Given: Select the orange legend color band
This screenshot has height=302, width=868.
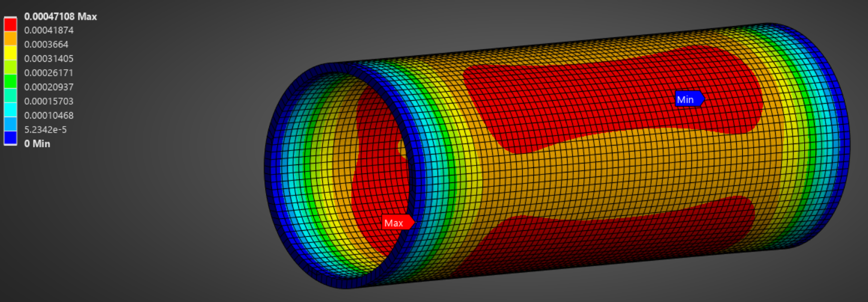Looking at the screenshot, I should (10, 39).
